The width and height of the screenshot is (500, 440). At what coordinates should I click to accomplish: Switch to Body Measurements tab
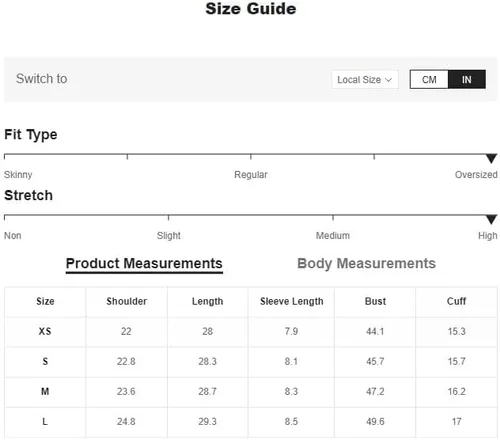366,263
